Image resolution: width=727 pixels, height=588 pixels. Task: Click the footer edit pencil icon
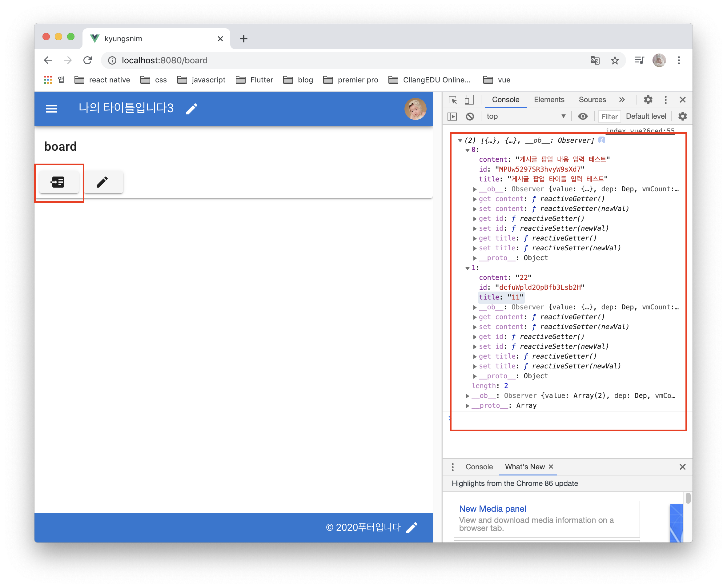(x=412, y=527)
